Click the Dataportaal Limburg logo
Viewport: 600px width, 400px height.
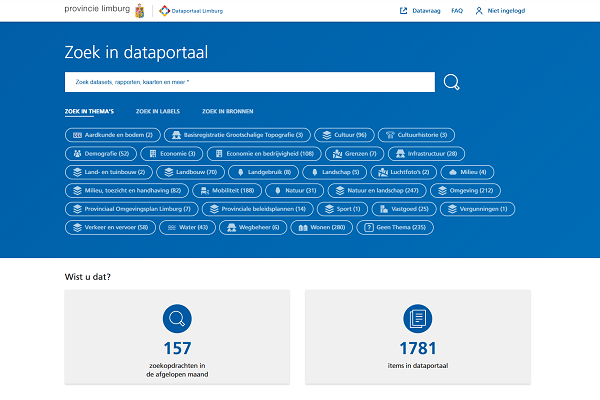tap(192, 11)
